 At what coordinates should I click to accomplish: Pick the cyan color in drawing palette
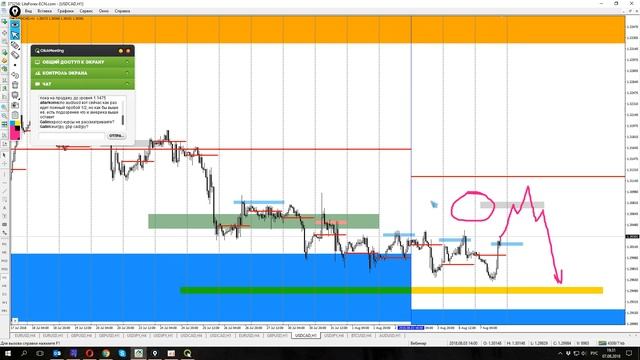[13, 124]
